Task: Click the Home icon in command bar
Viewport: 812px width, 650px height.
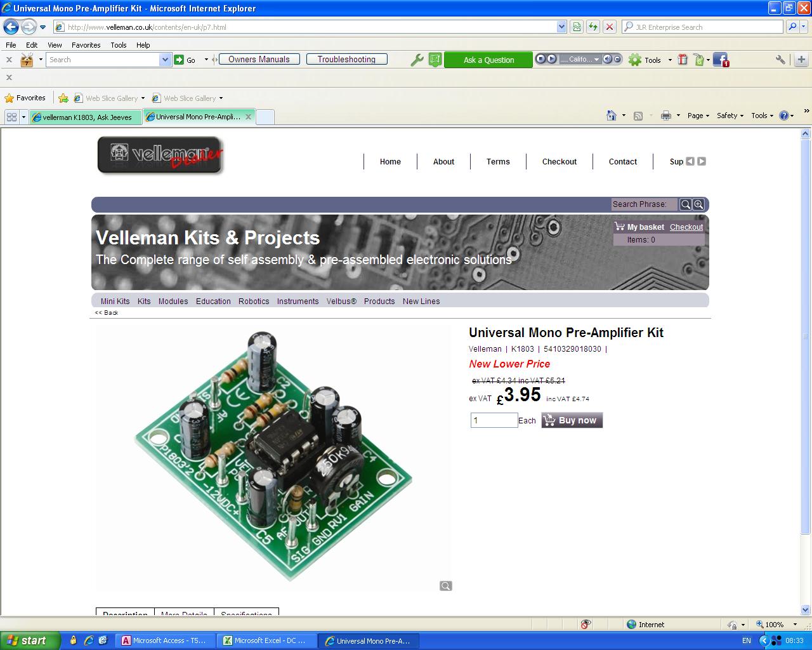Action: (x=612, y=116)
